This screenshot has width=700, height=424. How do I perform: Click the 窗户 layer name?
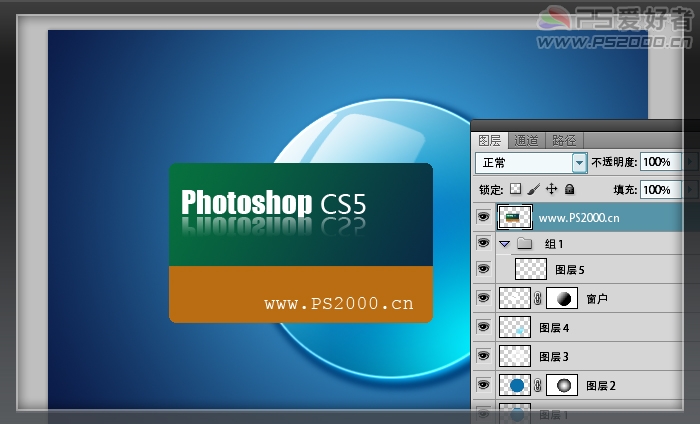(597, 299)
